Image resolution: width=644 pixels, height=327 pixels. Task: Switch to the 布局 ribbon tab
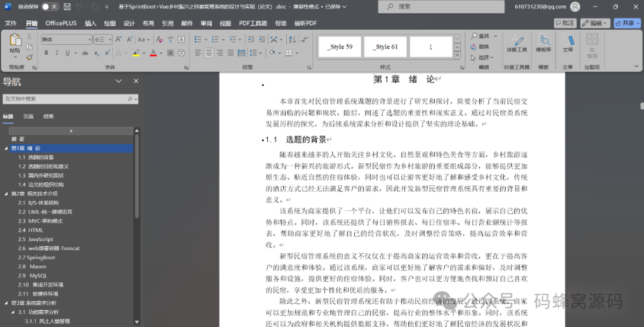click(148, 23)
